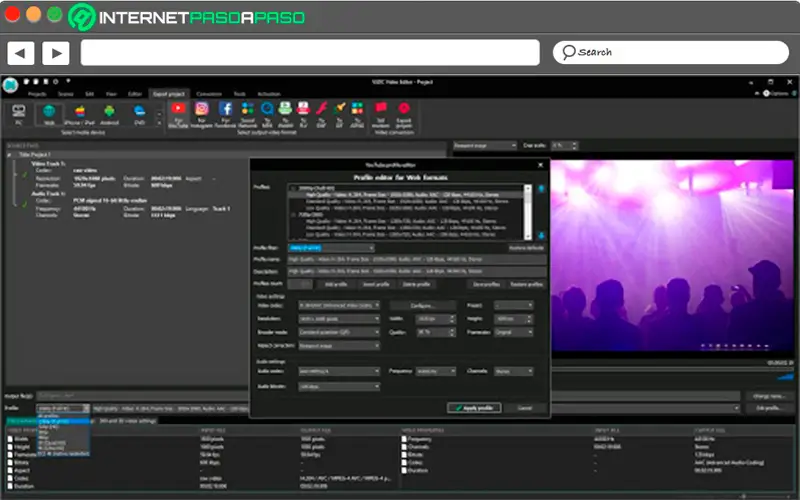Toggle the Width checkbox in video properties
Screen dimensions: 800x500
point(10,439)
